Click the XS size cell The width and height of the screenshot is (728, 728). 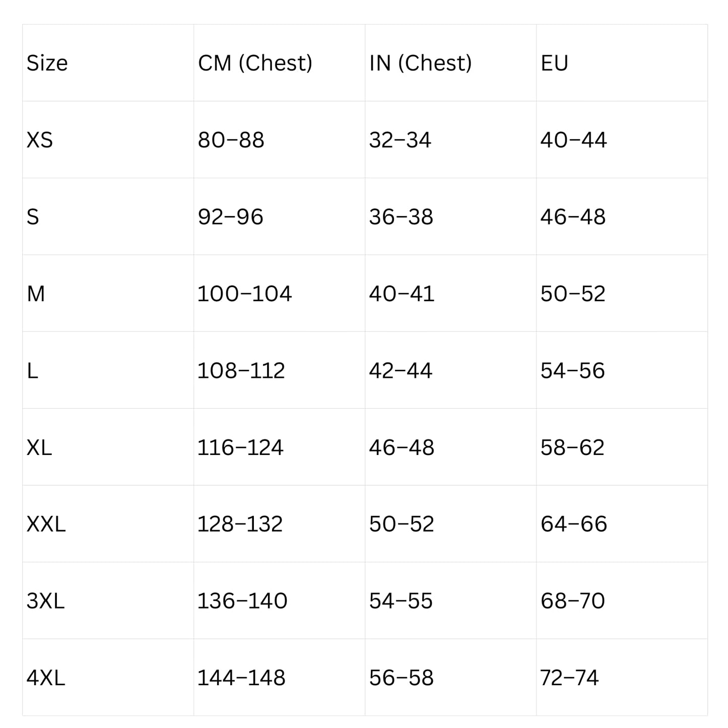pos(39,140)
